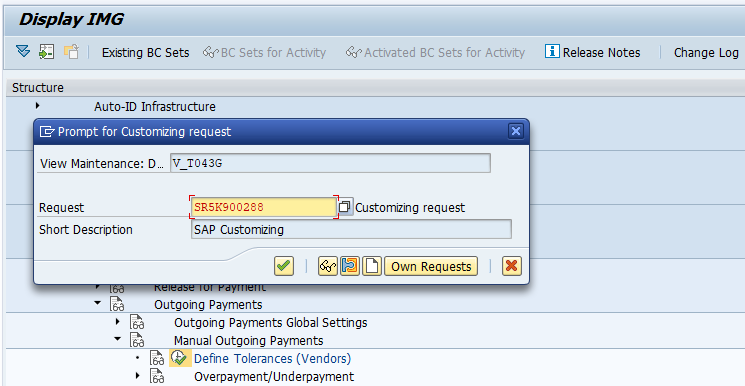Open the Change Log
The image size is (745, 386).
click(706, 52)
